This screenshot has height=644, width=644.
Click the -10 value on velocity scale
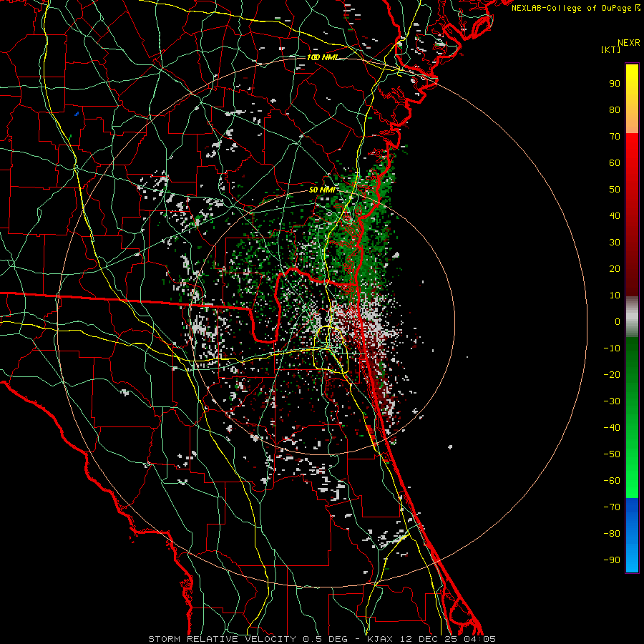pyautogui.click(x=612, y=348)
